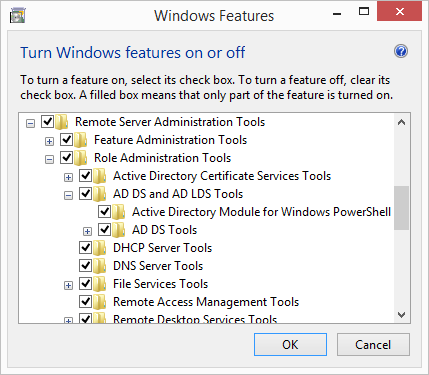Select the Feature Administration Tools label

(x=170, y=140)
